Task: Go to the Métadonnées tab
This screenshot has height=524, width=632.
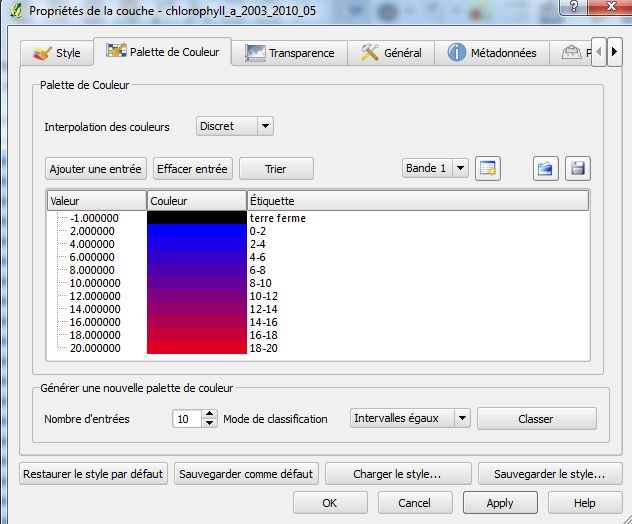Action: pyautogui.click(x=493, y=53)
